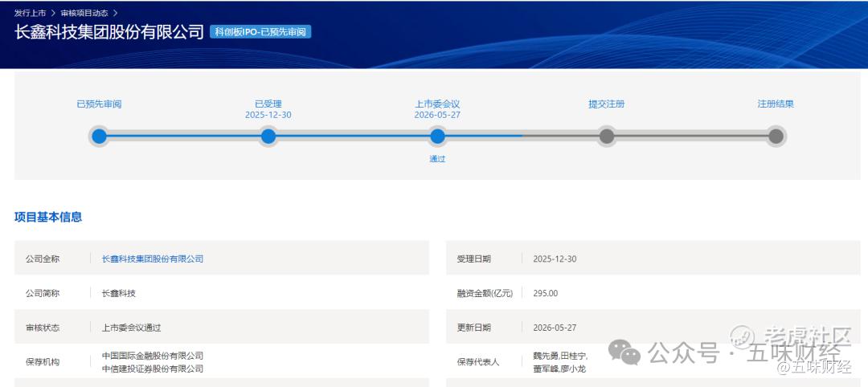Screen dimensions: 868x387
Task: Click the chevron after 审核项目动态 breadcrumb
Action: (115, 13)
